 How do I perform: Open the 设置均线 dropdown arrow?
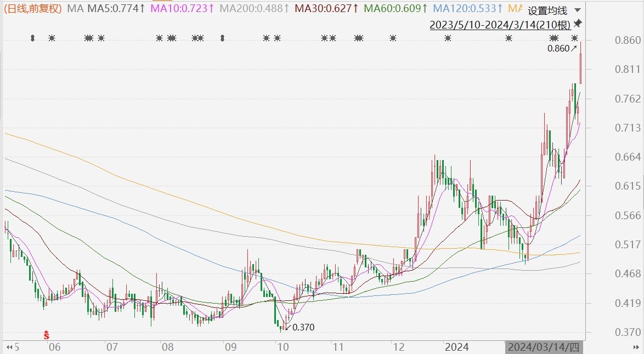578,10
